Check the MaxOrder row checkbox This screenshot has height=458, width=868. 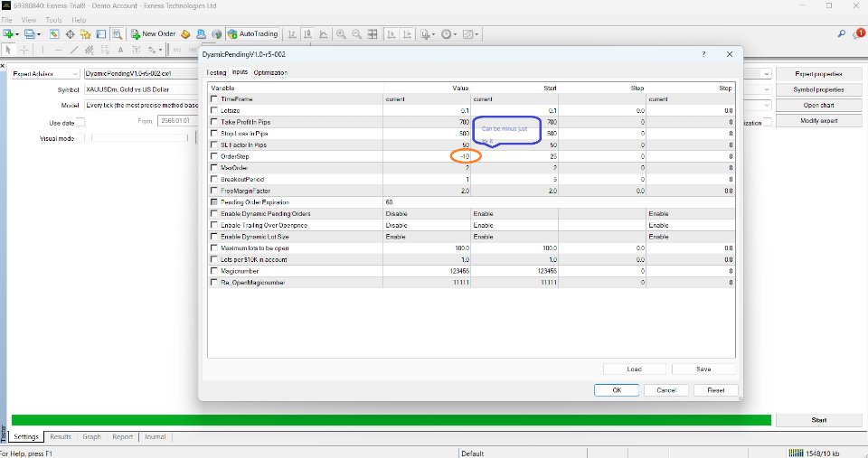pyautogui.click(x=214, y=168)
